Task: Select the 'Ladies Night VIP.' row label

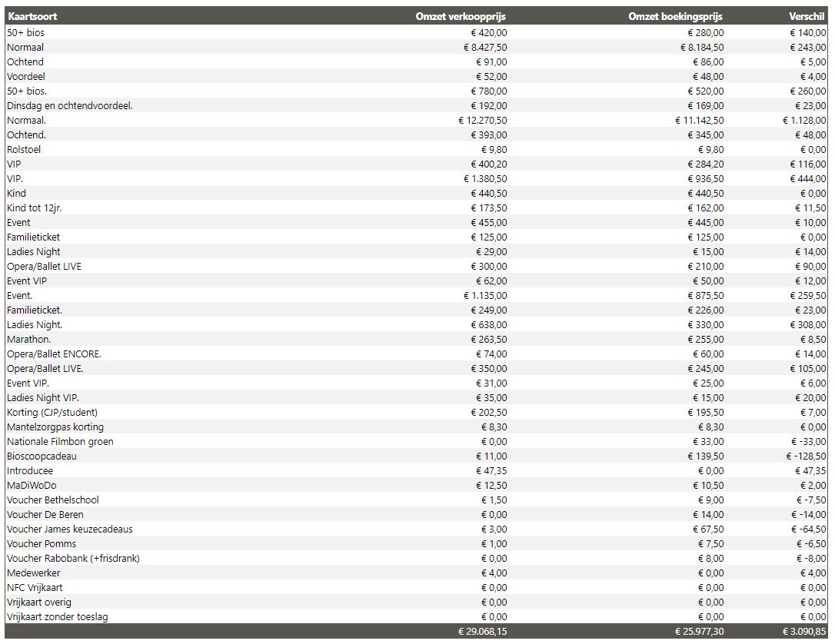Action: [x=43, y=398]
